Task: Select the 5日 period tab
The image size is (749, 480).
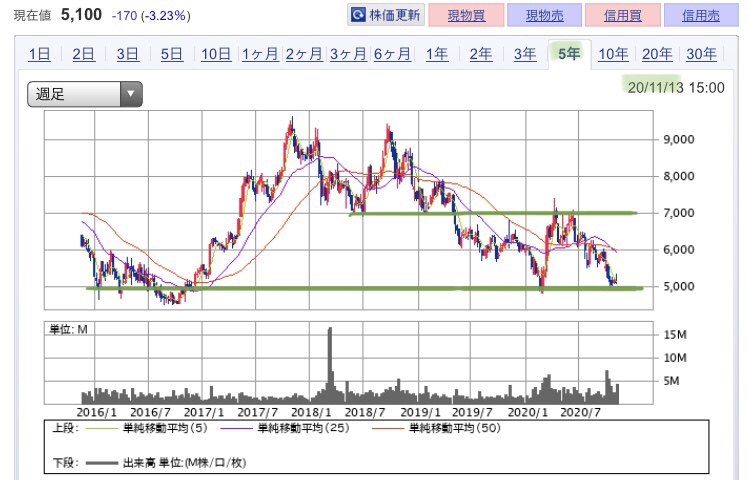Action: [171, 55]
